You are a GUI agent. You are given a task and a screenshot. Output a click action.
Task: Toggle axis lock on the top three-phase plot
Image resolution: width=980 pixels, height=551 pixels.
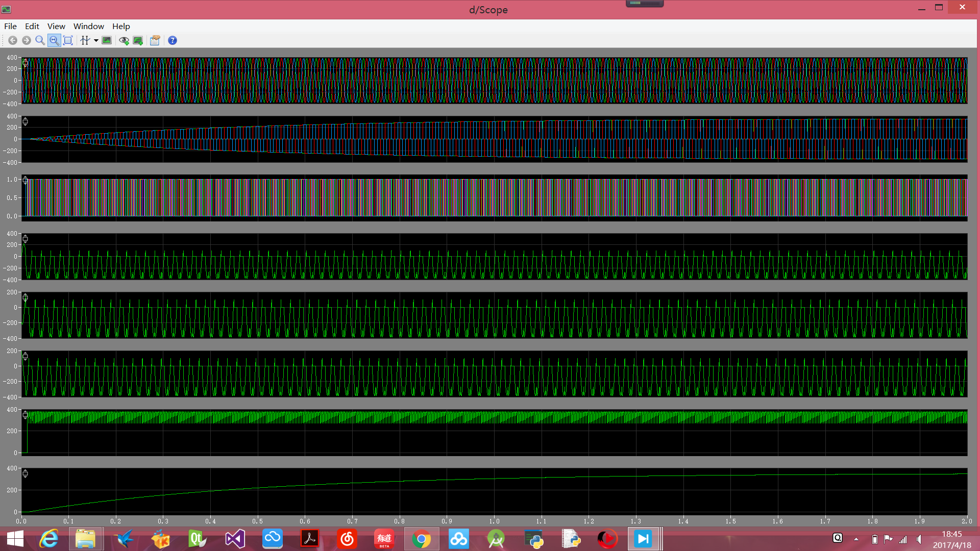(x=25, y=63)
